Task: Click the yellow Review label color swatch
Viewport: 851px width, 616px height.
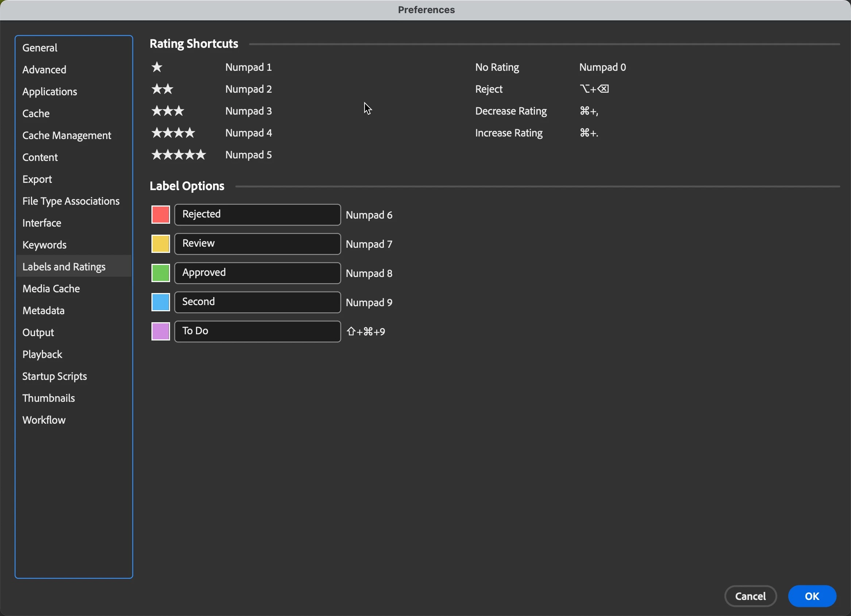Action: pyautogui.click(x=160, y=244)
